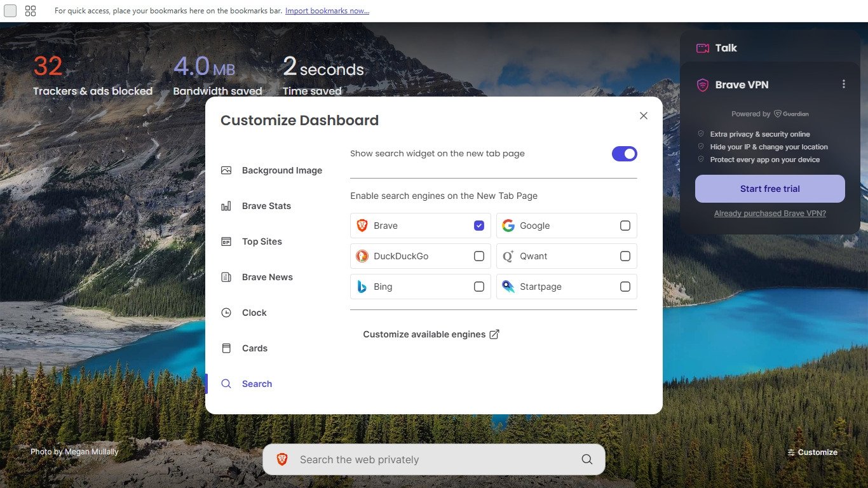The height and width of the screenshot is (488, 868).
Task: Start the Brave VPN free trial
Action: point(770,189)
